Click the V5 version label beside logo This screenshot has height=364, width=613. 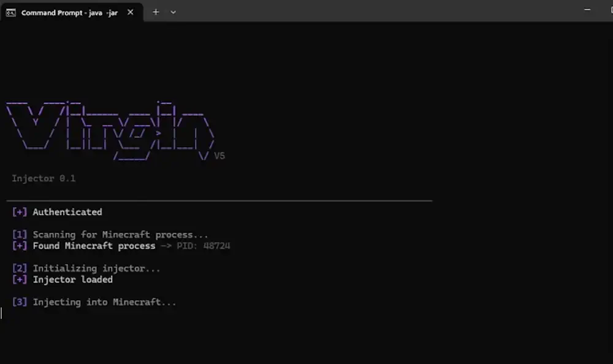click(x=219, y=156)
